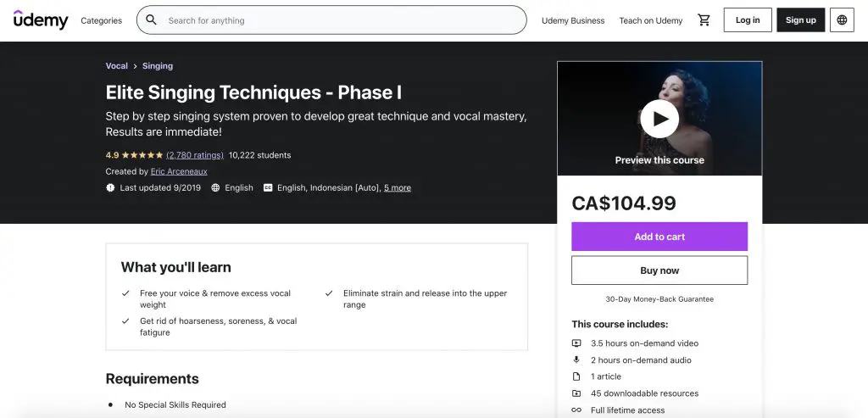Image resolution: width=868 pixels, height=418 pixels.
Task: Click the closed captions icon
Action: pyautogui.click(x=268, y=187)
